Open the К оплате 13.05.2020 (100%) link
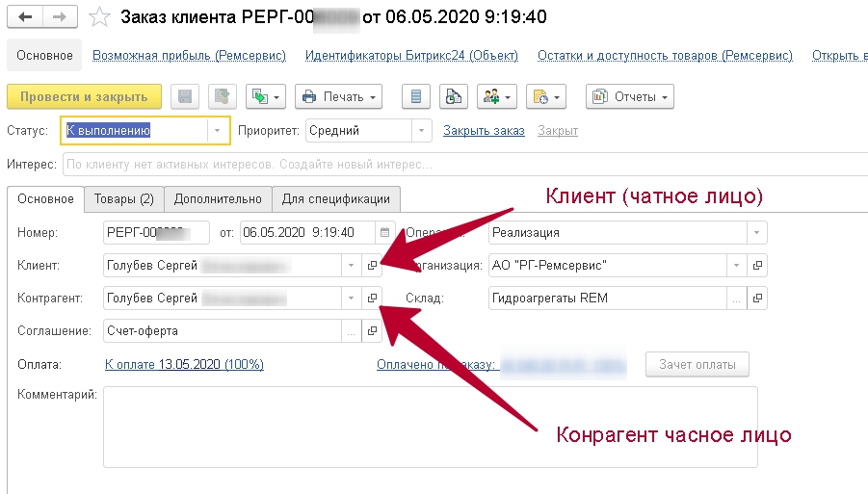Image resolution: width=868 pixels, height=494 pixels. click(x=184, y=365)
